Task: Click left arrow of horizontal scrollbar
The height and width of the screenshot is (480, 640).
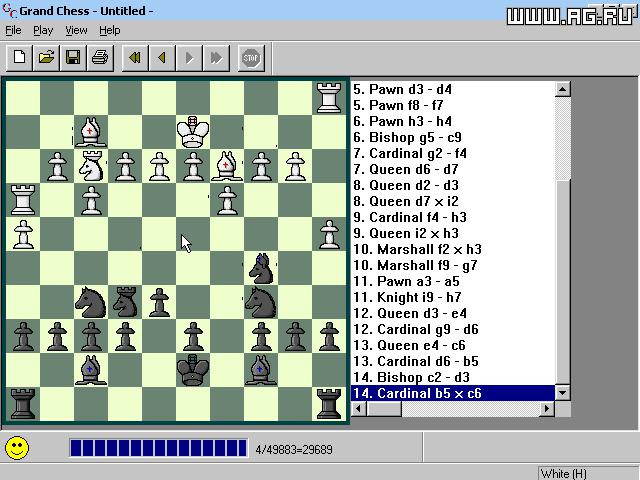Action: [x=359, y=409]
